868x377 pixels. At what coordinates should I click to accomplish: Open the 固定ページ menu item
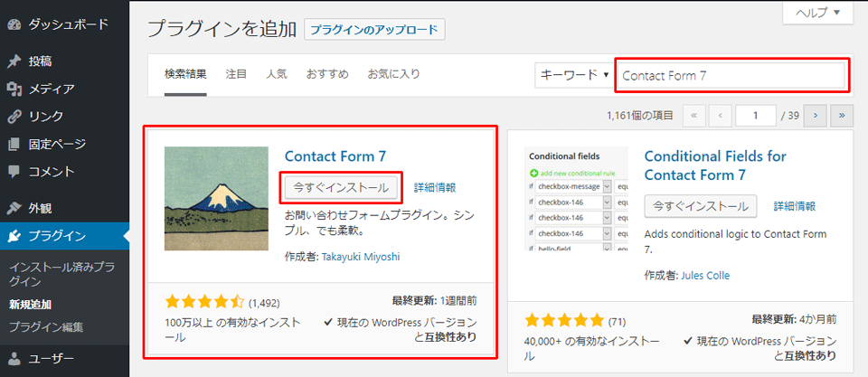[x=64, y=145]
